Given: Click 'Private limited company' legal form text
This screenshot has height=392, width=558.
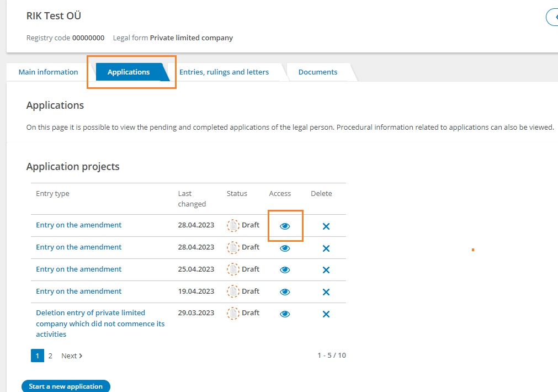Looking at the screenshot, I should [192, 38].
